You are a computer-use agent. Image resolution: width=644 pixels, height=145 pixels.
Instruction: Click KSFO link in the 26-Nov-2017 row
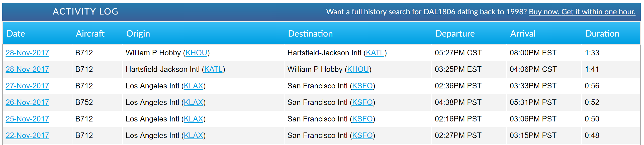[362, 102]
